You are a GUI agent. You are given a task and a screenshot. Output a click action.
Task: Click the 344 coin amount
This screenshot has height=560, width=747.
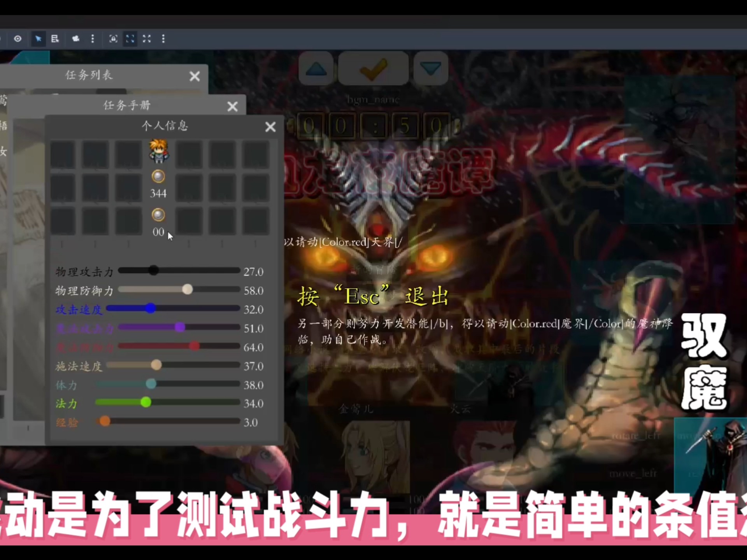[158, 193]
